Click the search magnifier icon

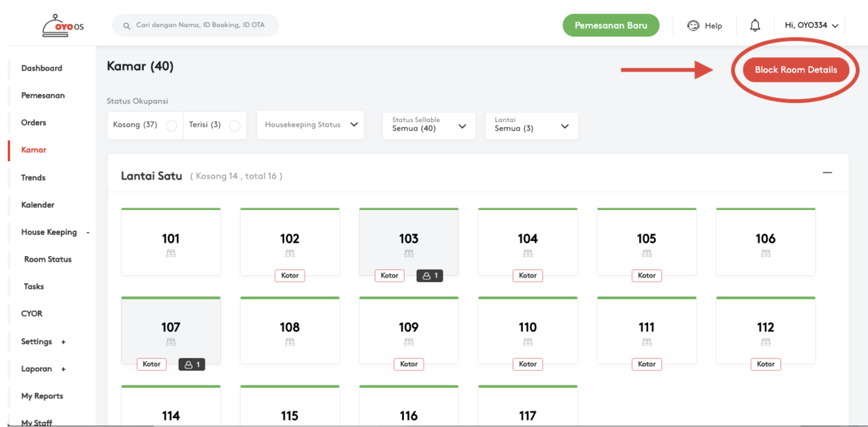[127, 26]
